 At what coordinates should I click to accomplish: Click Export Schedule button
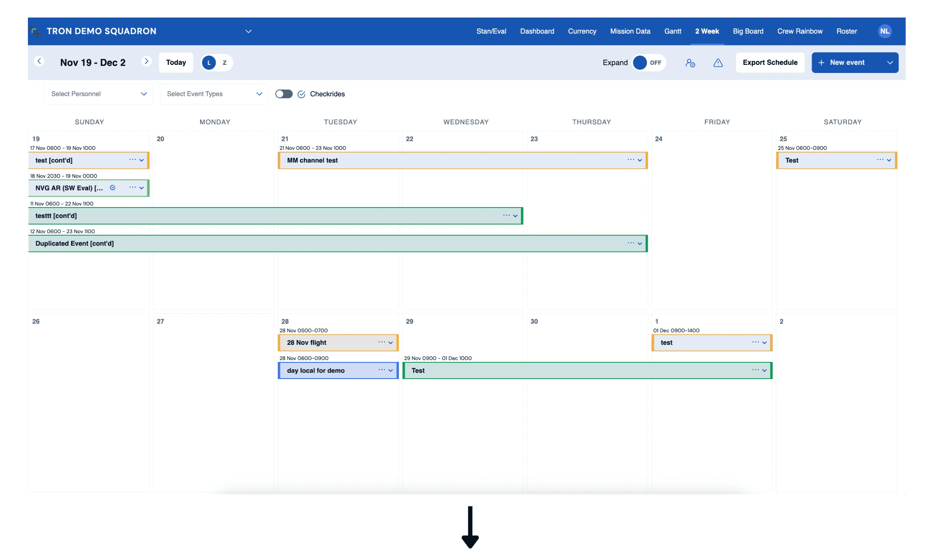click(x=770, y=63)
